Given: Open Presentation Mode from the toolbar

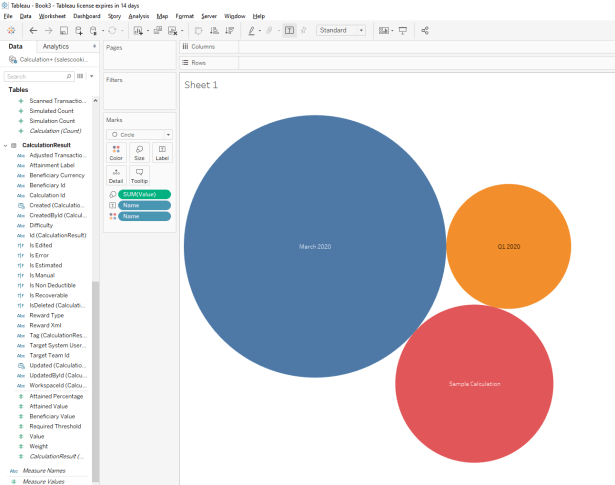Looking at the screenshot, I should [403, 31].
